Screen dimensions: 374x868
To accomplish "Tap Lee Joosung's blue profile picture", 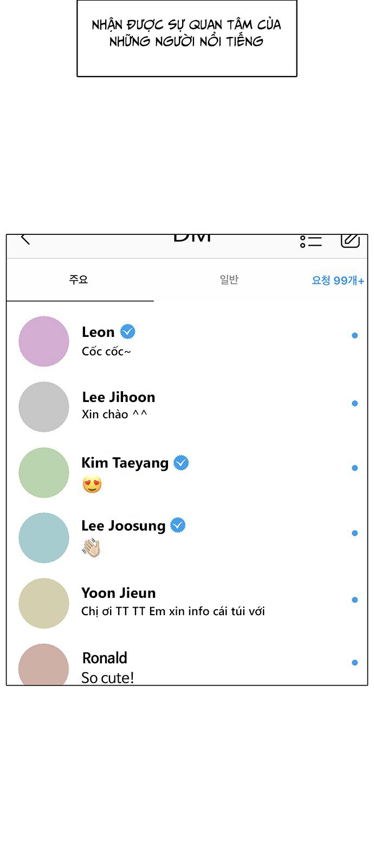I will coord(44,538).
